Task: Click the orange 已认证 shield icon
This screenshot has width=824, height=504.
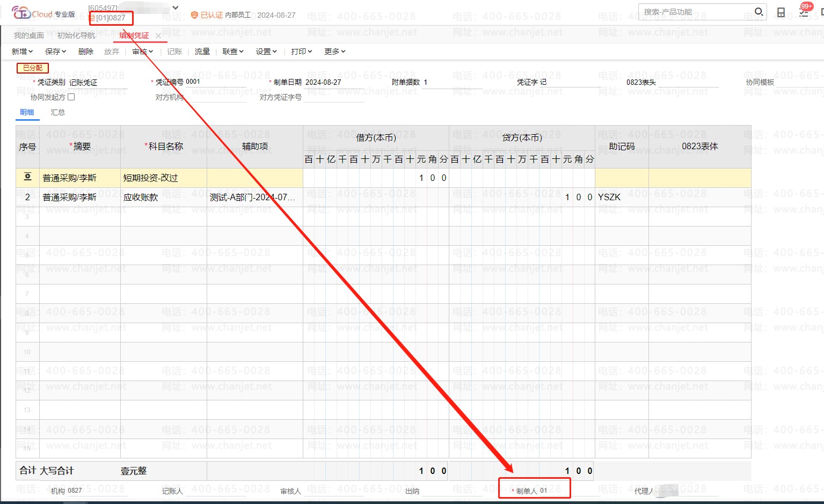Action: point(194,15)
